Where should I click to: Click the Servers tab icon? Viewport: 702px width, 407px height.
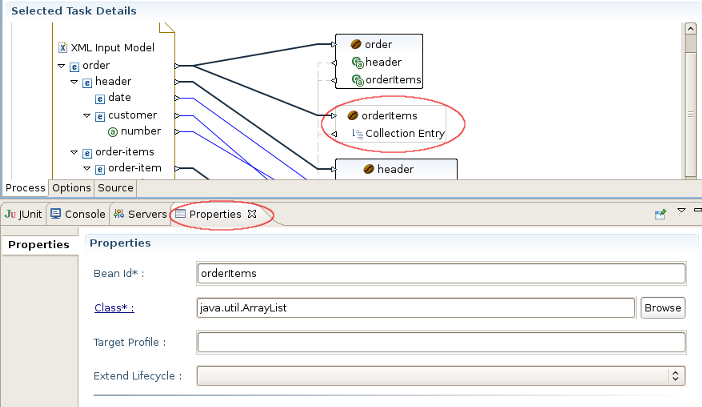(119, 214)
